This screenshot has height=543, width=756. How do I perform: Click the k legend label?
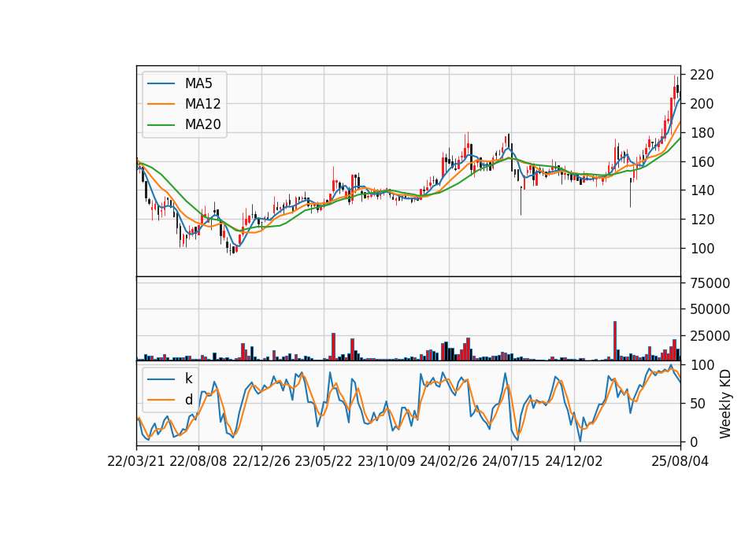click(188, 379)
